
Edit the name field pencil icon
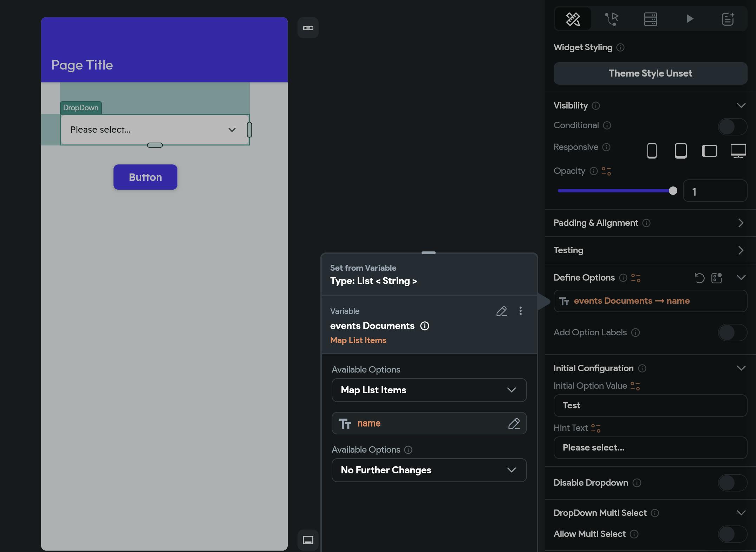click(514, 423)
